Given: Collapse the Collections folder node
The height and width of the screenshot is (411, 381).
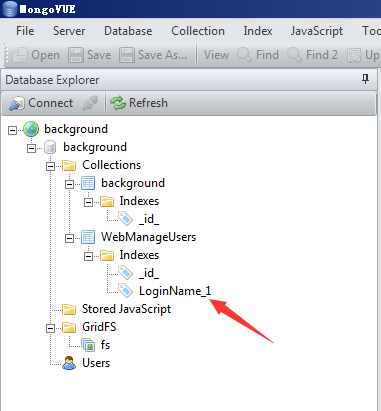Looking at the screenshot, I should 50,166.
